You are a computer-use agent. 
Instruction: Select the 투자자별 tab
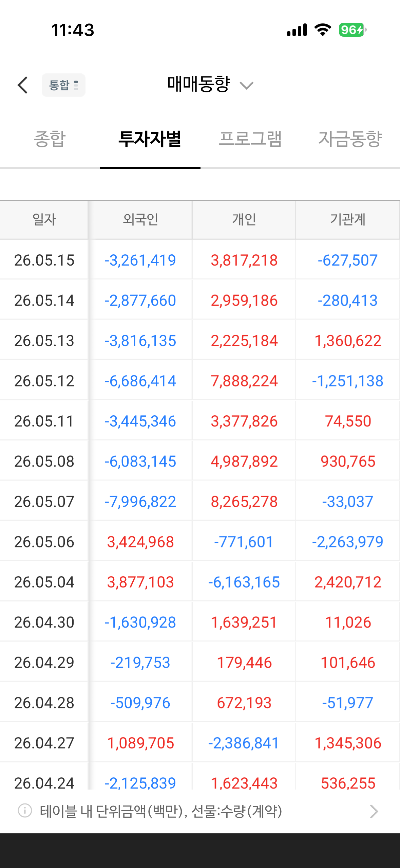pos(150,139)
